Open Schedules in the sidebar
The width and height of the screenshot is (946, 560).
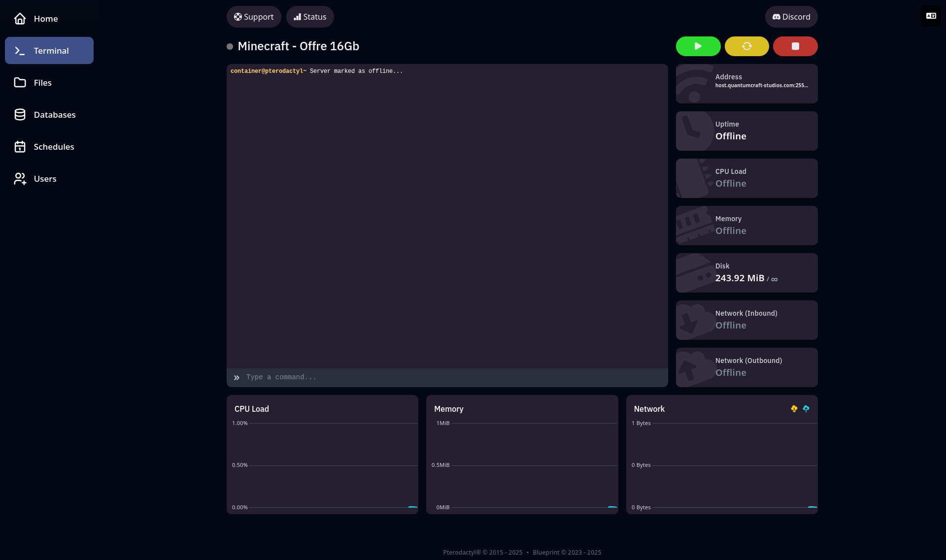point(49,147)
